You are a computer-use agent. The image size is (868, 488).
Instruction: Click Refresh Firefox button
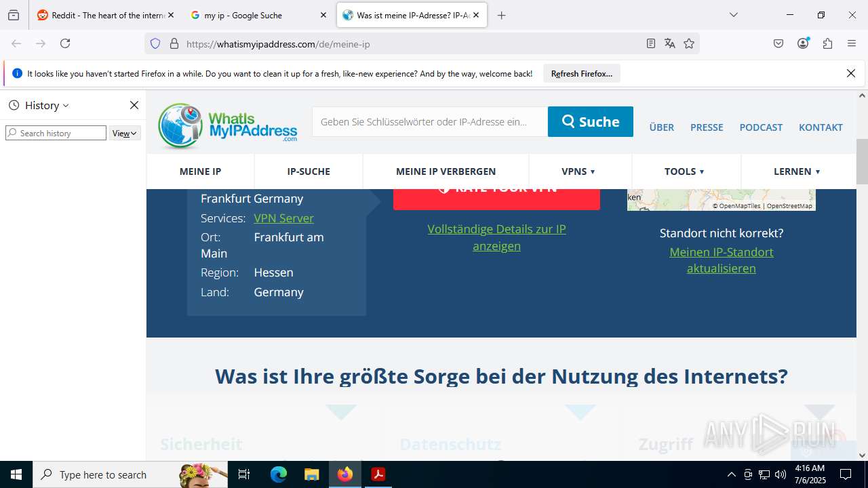(582, 73)
